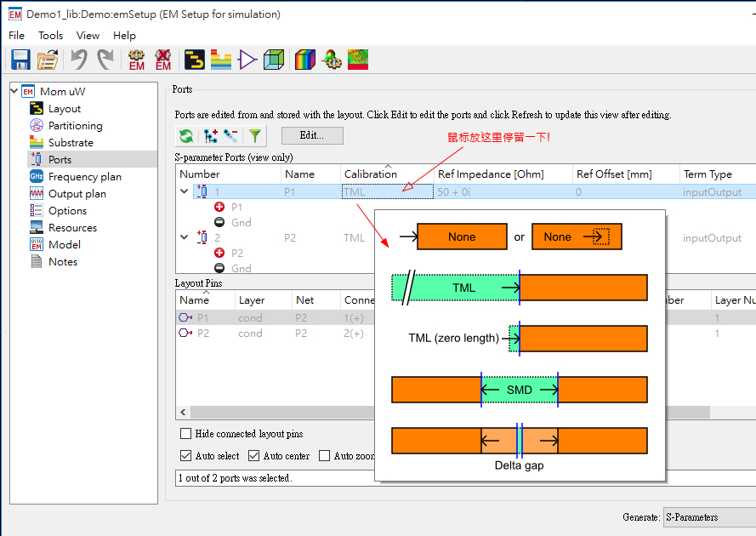Open the Tools menu
This screenshot has width=756, height=536.
[x=51, y=35]
